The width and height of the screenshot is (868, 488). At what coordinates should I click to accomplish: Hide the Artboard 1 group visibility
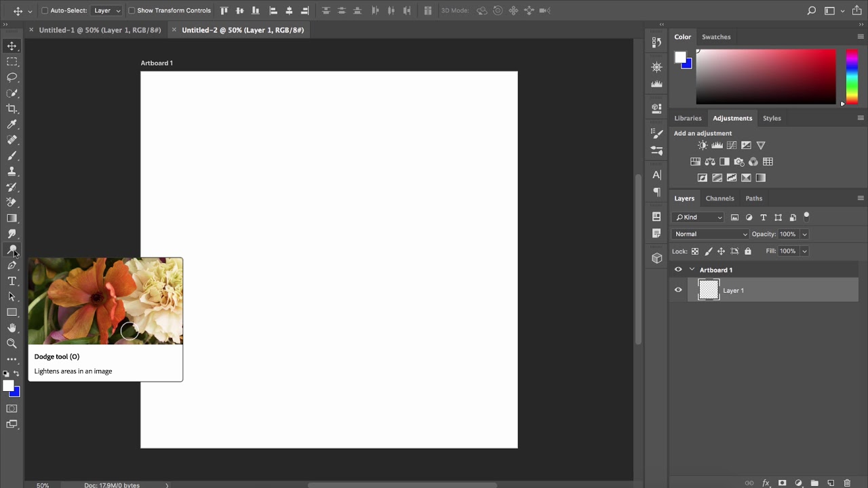click(678, 270)
